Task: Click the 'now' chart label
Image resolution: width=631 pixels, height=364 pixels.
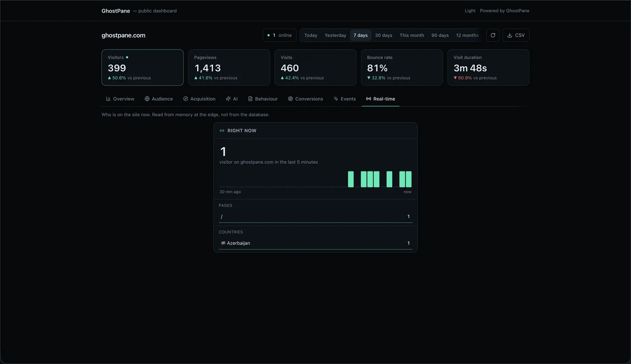Action: click(407, 192)
